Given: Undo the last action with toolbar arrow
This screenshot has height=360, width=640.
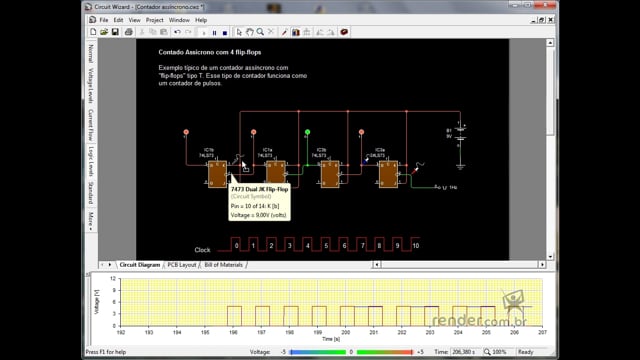Looking at the screenshot, I should pyautogui.click(x=177, y=32).
